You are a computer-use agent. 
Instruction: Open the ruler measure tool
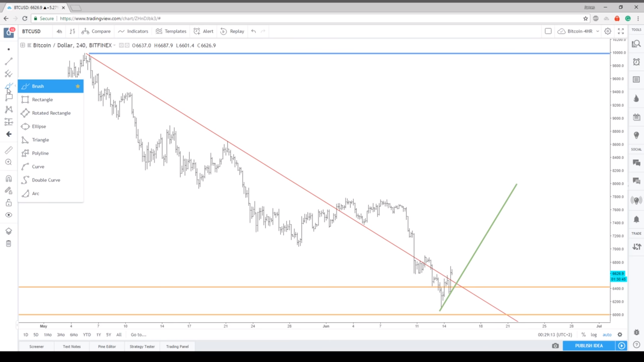(9, 150)
